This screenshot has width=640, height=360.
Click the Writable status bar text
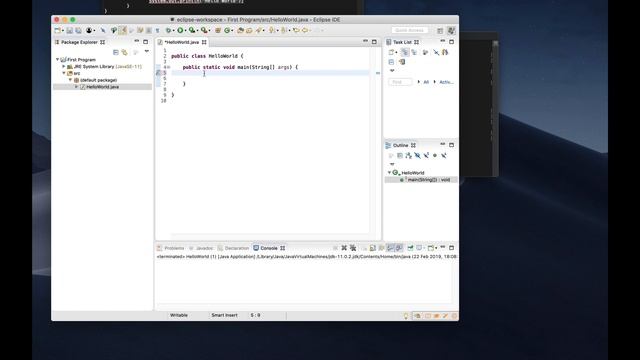tap(179, 315)
